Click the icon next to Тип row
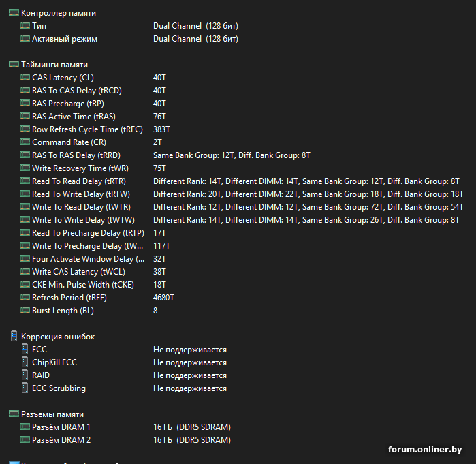476x464 pixels. click(25, 25)
